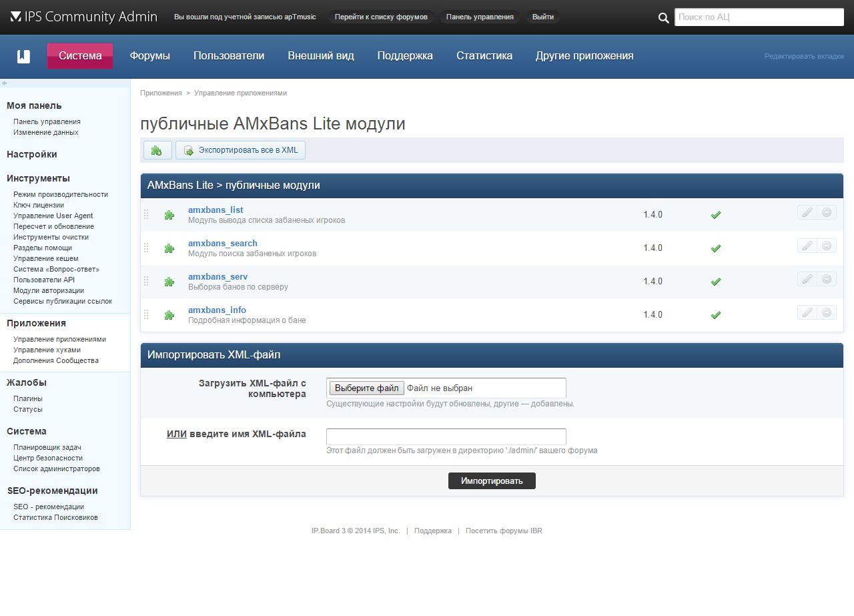854x616 pixels.
Task: Log out with the Выйти button
Action: [543, 17]
